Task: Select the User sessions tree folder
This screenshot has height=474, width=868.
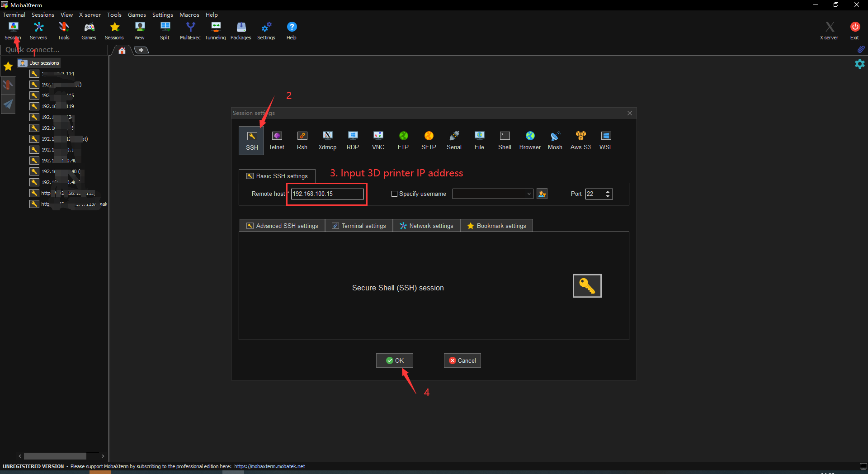Action: (39, 63)
